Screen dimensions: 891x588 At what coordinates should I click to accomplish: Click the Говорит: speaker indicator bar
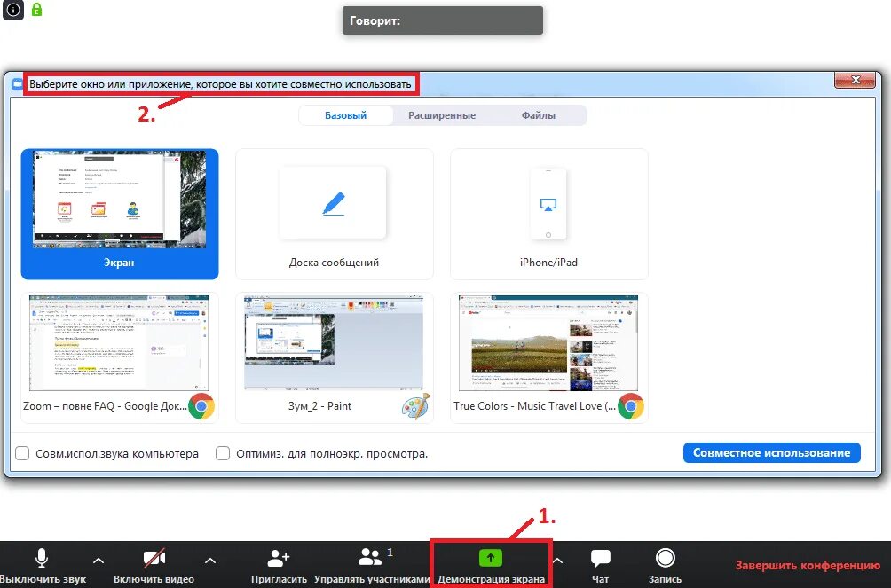[x=443, y=20]
